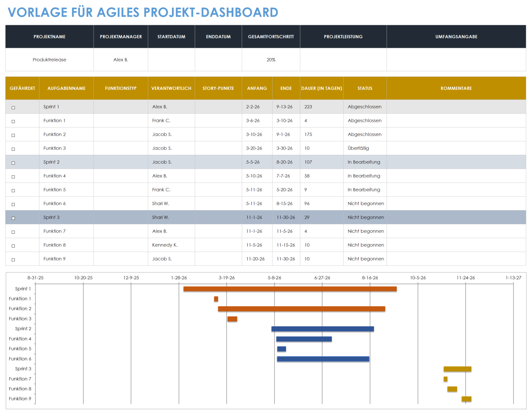Screen dimensions: 532x411
Task: Select the DAUER (IN TAGEN) header
Action: (x=322, y=88)
